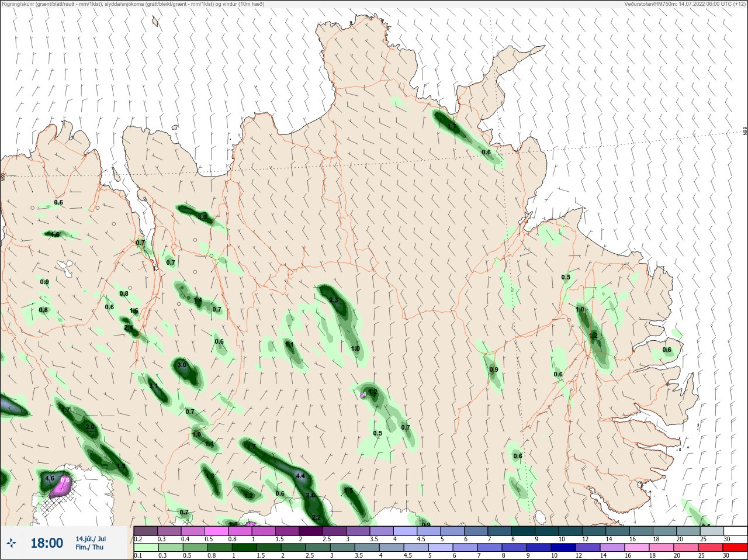Click the '14.júl./ Jul' date label

coord(91,539)
